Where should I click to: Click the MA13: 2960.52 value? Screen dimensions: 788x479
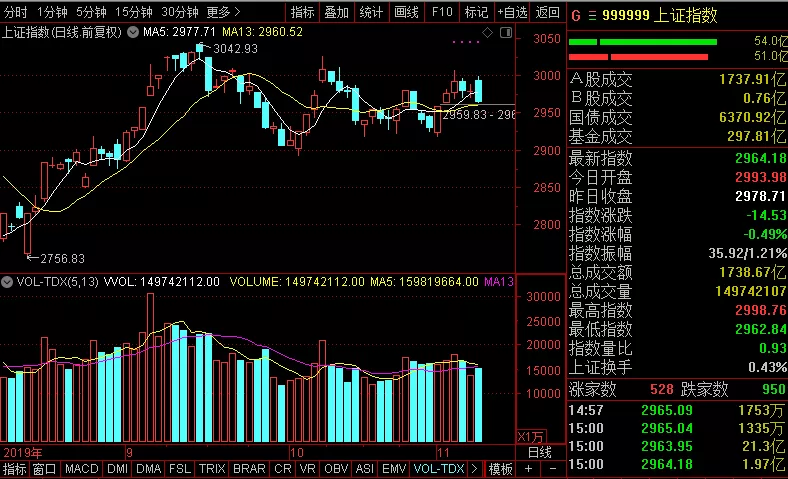(x=262, y=32)
